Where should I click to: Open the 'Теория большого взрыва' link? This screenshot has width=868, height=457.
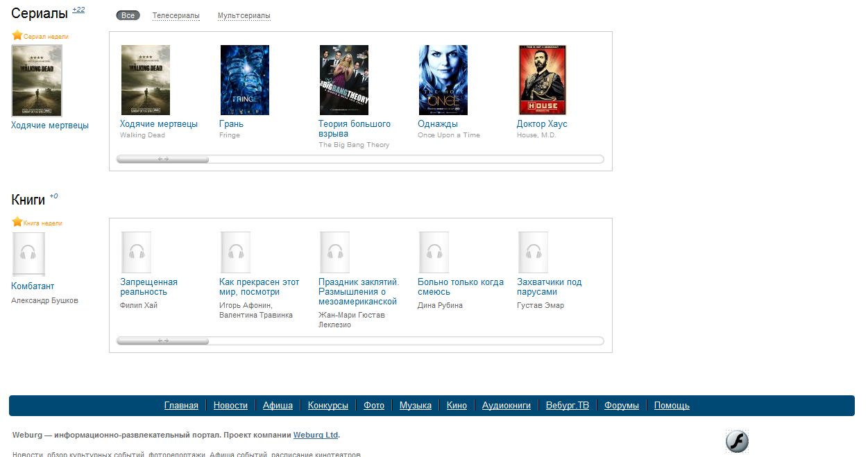point(355,129)
